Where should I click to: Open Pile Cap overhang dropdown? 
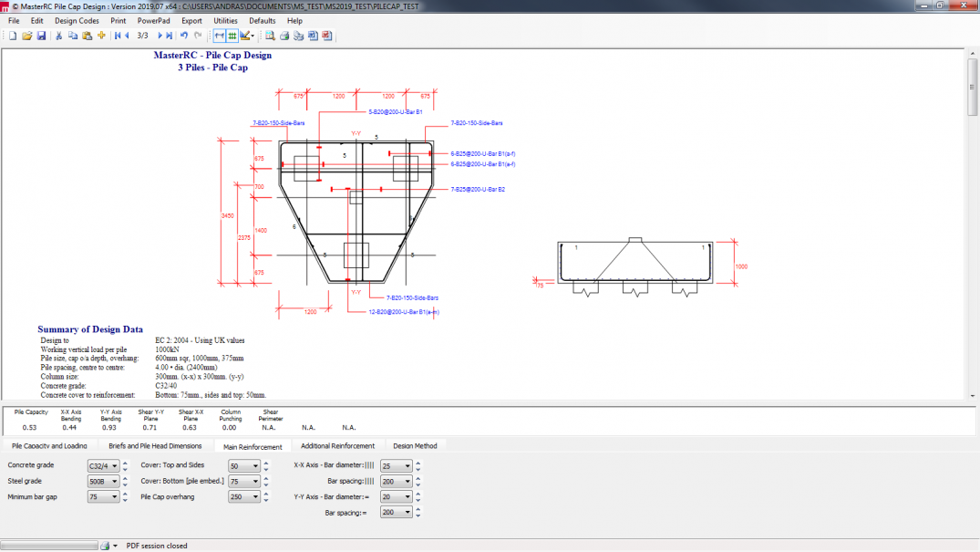tap(243, 497)
